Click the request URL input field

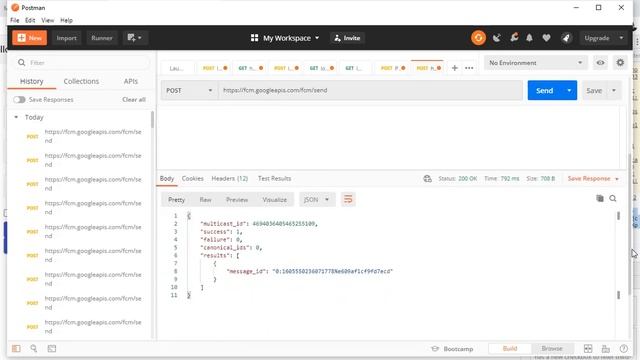click(x=371, y=90)
